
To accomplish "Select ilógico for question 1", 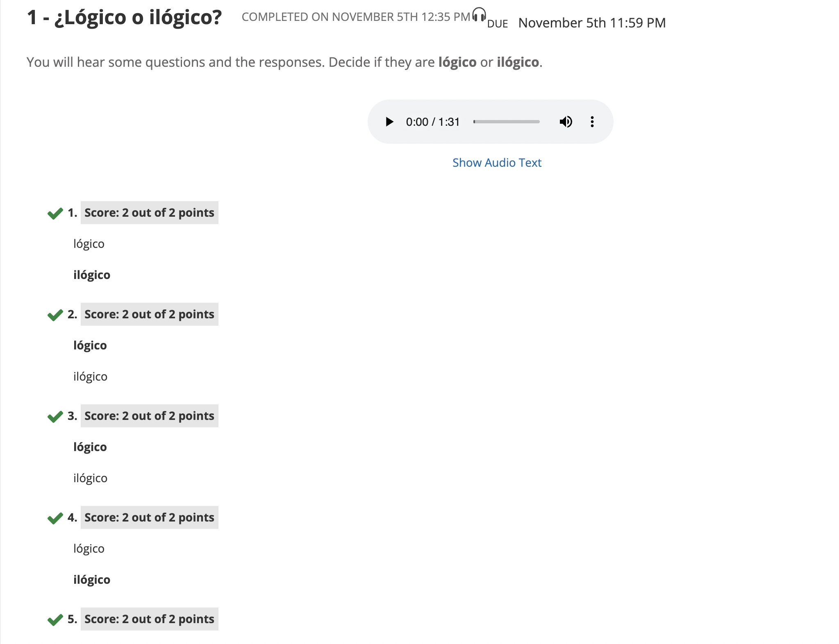I will click(x=92, y=275).
